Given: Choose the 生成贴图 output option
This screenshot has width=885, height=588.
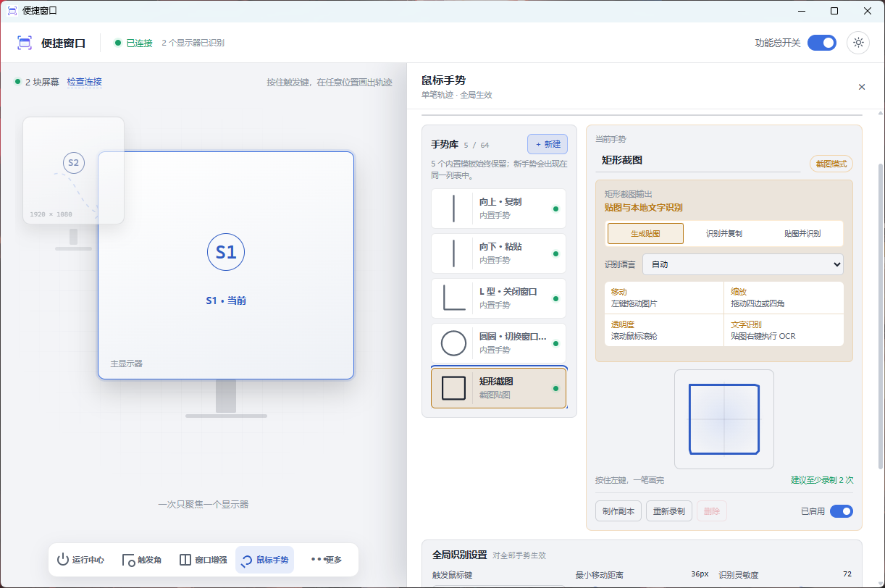Looking at the screenshot, I should tap(645, 234).
